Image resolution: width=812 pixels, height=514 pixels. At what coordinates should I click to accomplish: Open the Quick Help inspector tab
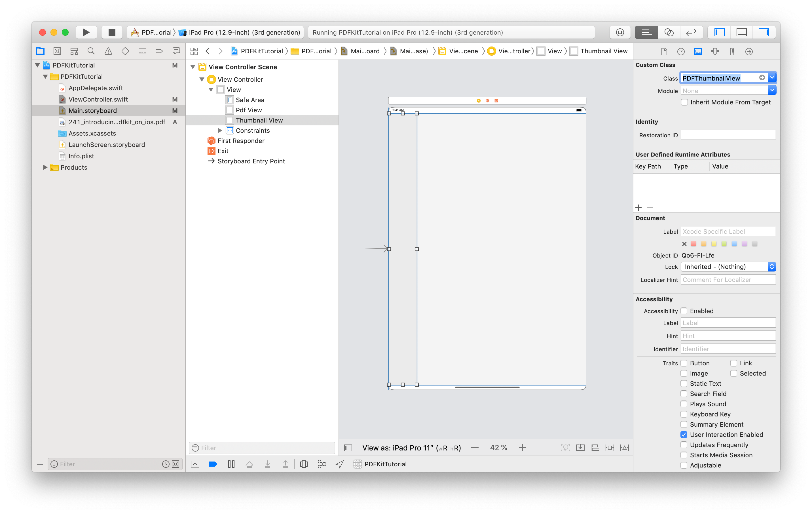coord(681,52)
